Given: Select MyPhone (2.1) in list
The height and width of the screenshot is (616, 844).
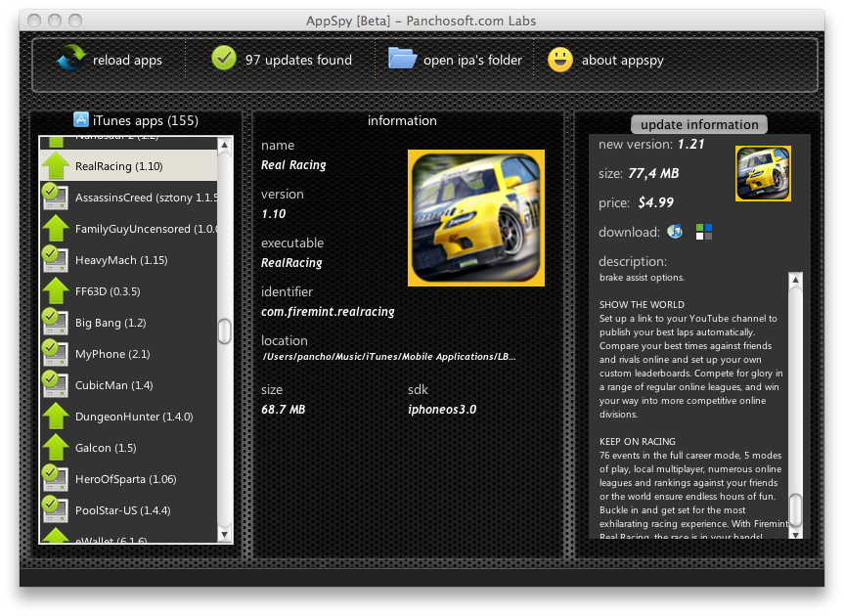Looking at the screenshot, I should 129,353.
